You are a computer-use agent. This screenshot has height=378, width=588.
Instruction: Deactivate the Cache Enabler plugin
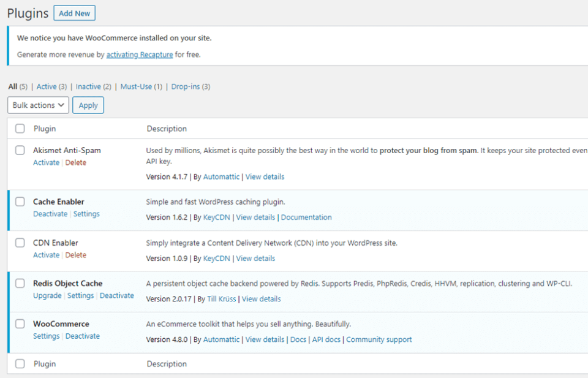(50, 214)
